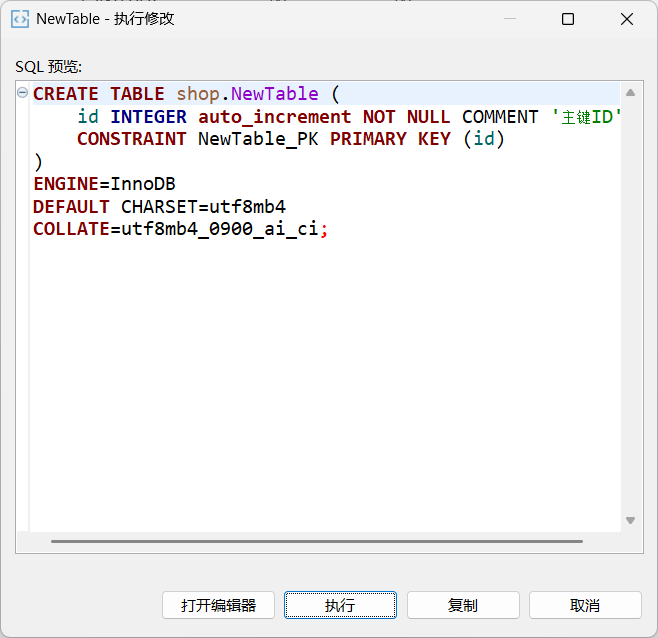Screen dimensions: 658x638
Task: Click the shop.NewTable table name
Action: click(x=247, y=94)
